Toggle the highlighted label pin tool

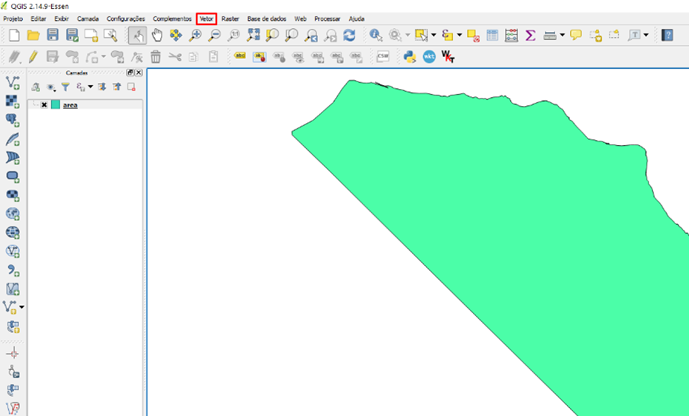point(259,57)
